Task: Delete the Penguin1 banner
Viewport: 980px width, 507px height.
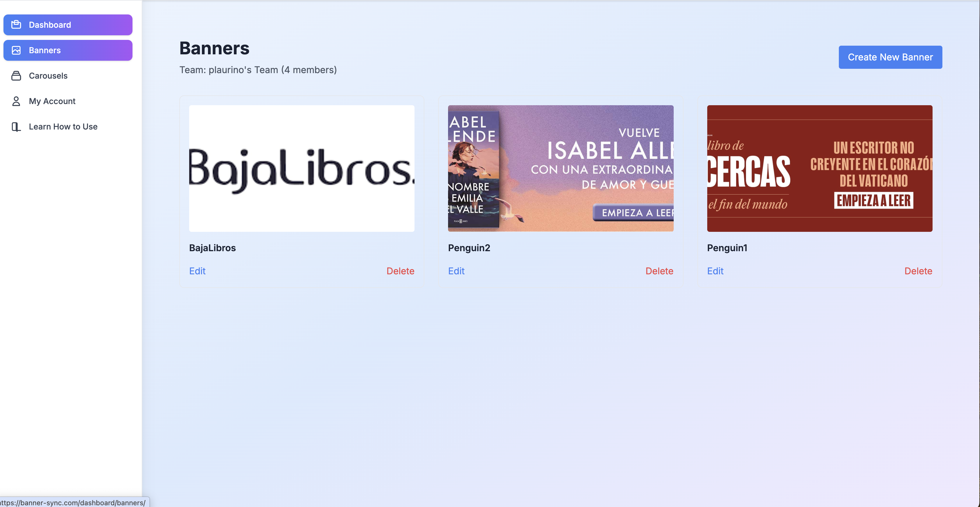Action: pyautogui.click(x=918, y=271)
